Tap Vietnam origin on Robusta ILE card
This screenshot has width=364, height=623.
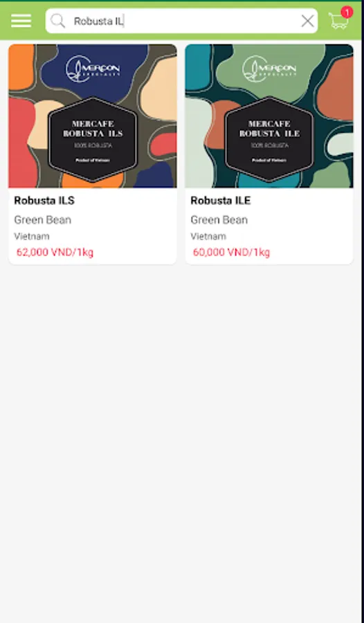(x=208, y=237)
